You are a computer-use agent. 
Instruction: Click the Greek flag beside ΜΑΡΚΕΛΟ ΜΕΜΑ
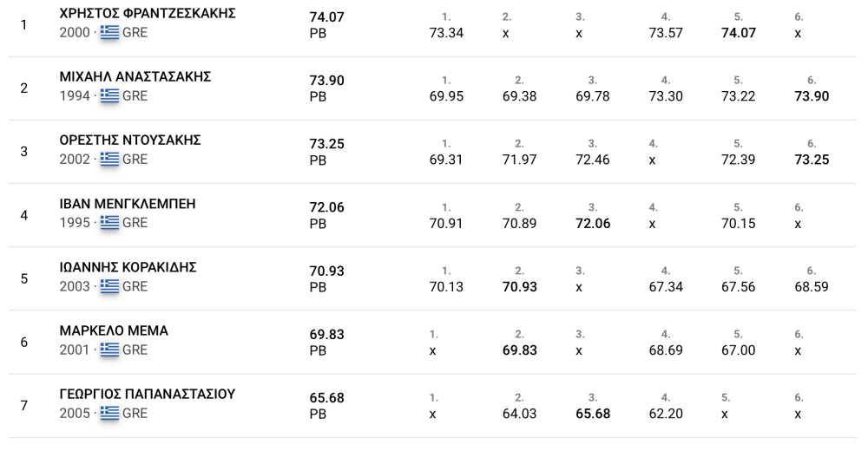(109, 350)
